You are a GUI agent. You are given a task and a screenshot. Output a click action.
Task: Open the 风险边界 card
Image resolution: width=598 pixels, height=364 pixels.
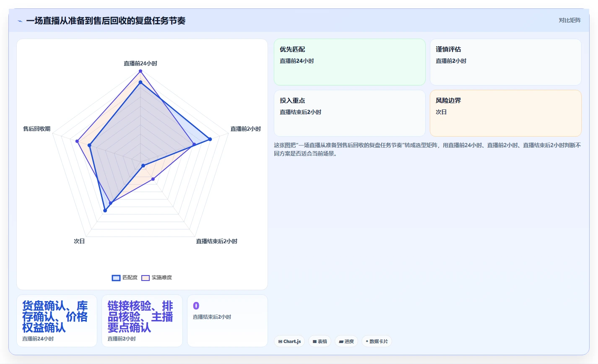pyautogui.click(x=506, y=113)
